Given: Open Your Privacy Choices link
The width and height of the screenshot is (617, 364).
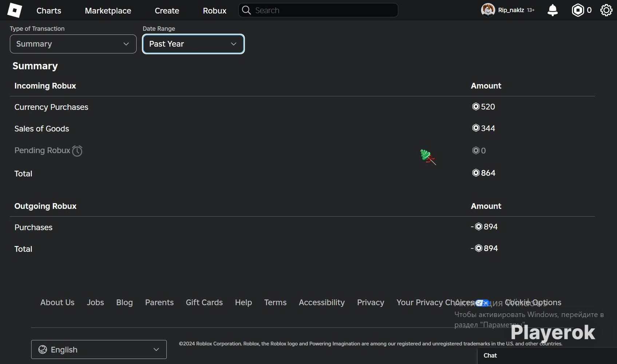Looking at the screenshot, I should [x=435, y=302].
